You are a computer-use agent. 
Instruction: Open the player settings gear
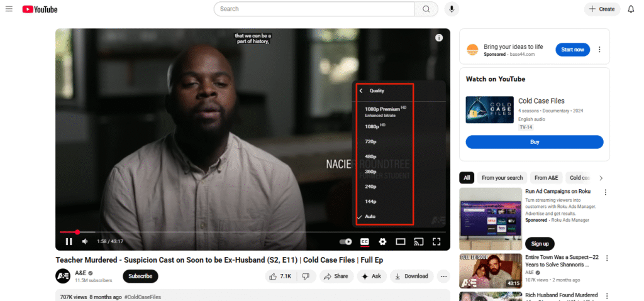382,241
